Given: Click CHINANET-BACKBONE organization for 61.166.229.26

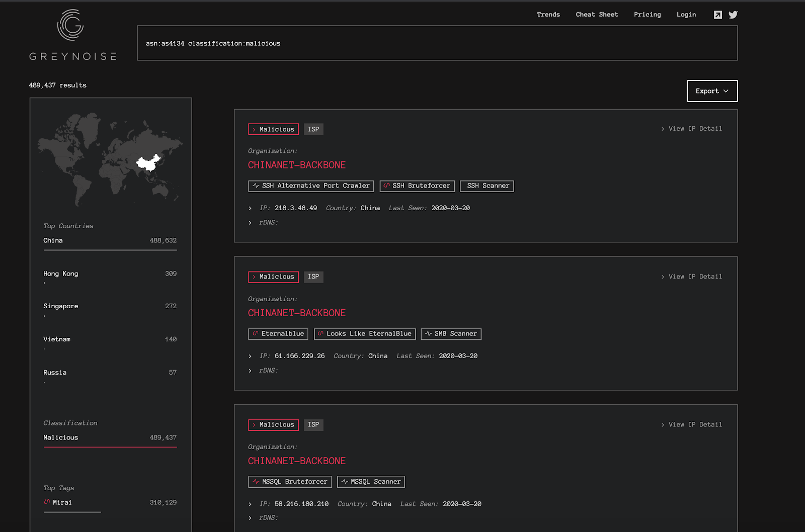Looking at the screenshot, I should [297, 313].
